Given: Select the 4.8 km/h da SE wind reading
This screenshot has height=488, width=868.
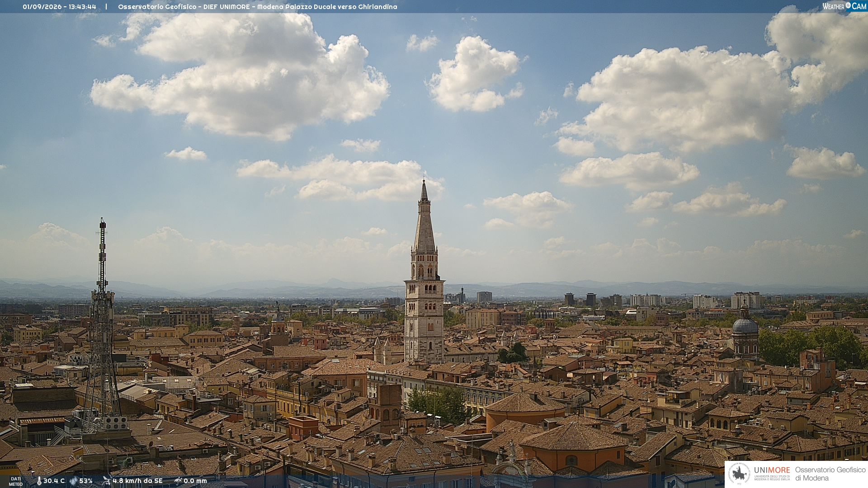Looking at the screenshot, I should pyautogui.click(x=137, y=481).
